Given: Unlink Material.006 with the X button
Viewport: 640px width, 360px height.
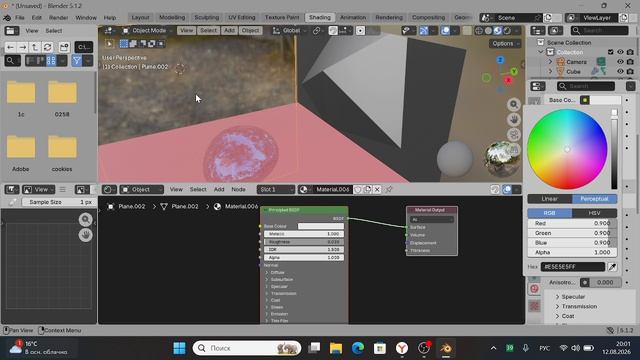Looking at the screenshot, I should pos(377,189).
